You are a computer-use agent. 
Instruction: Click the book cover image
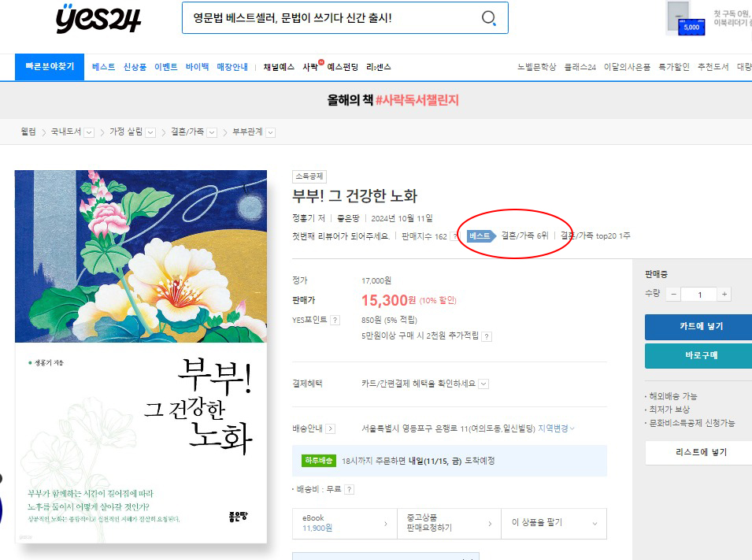[141, 357]
